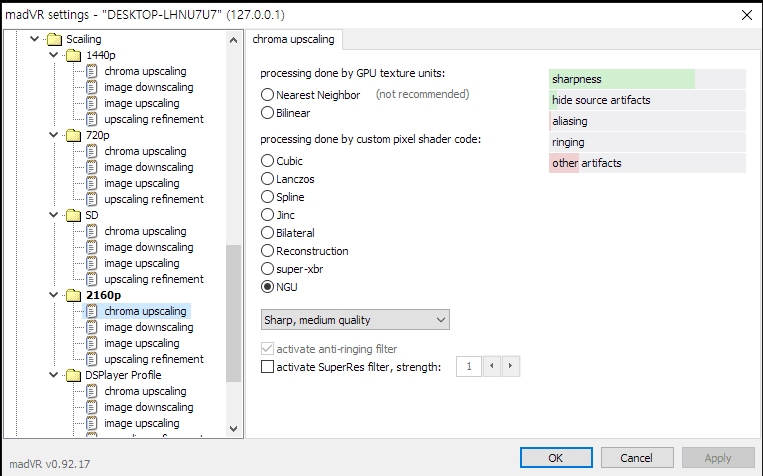Open the Sharp, medium quality dropdown
Viewport: 763px width, 476px height.
(x=354, y=320)
